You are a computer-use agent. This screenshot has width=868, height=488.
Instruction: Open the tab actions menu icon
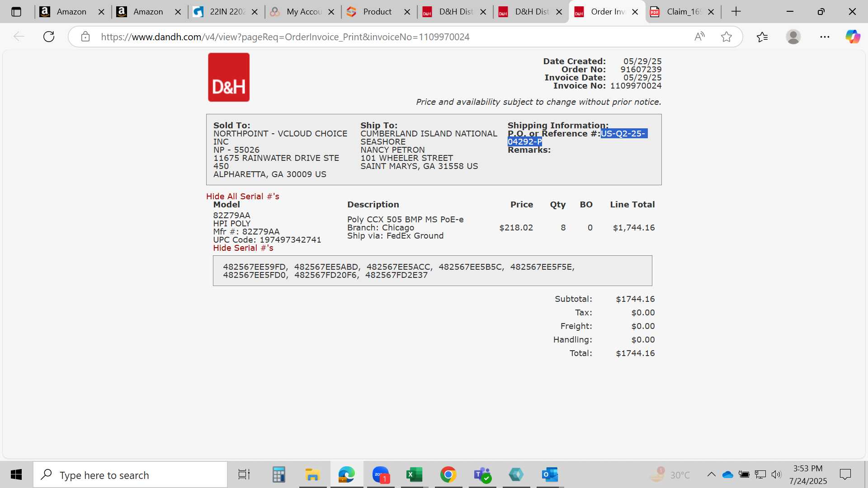(16, 12)
